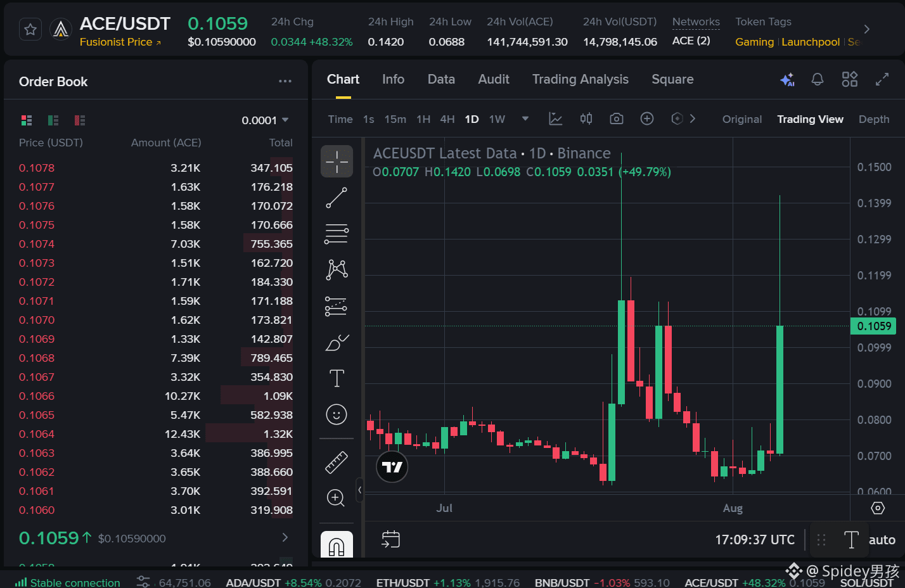Select the 1H chart interval
This screenshot has height=588, width=905.
(x=423, y=119)
